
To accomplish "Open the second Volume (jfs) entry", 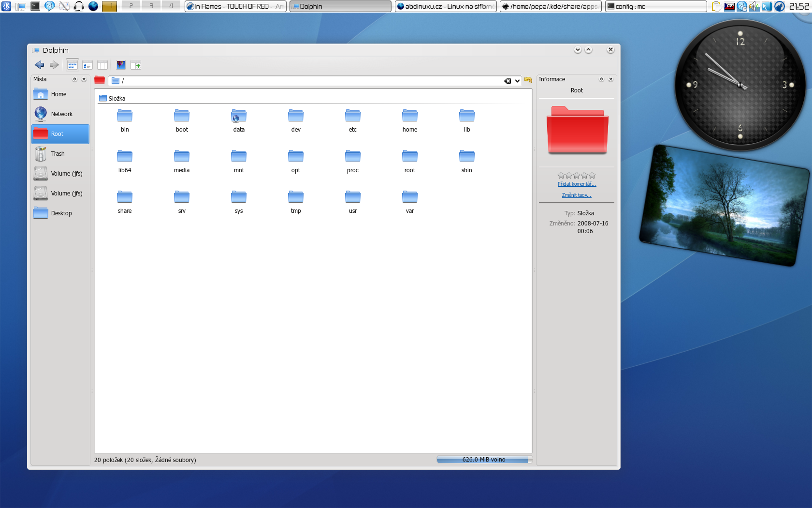I will tap(60, 194).
